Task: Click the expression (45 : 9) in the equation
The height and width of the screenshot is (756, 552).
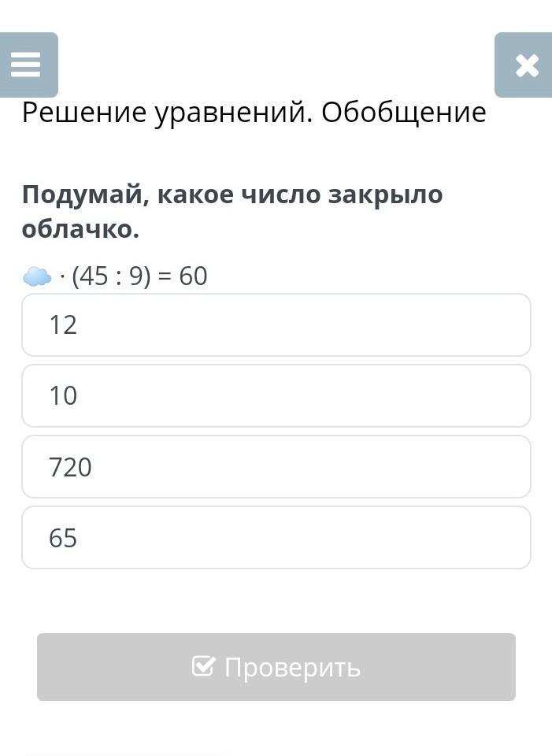Action: pos(111,276)
